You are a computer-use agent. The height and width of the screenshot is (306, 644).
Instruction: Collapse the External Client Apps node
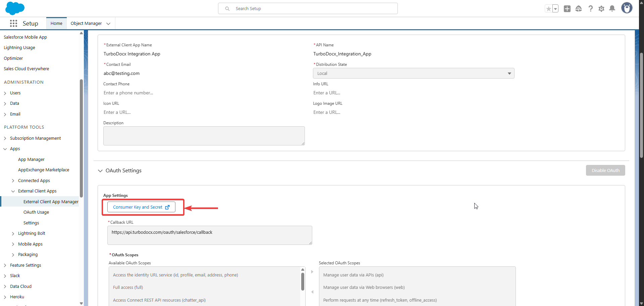click(x=13, y=191)
